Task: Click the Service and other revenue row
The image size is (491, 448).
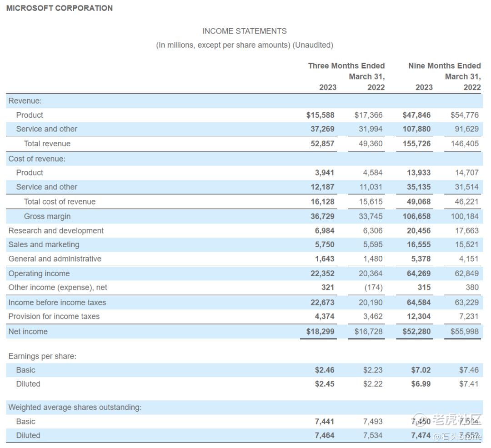Action: [x=47, y=129]
